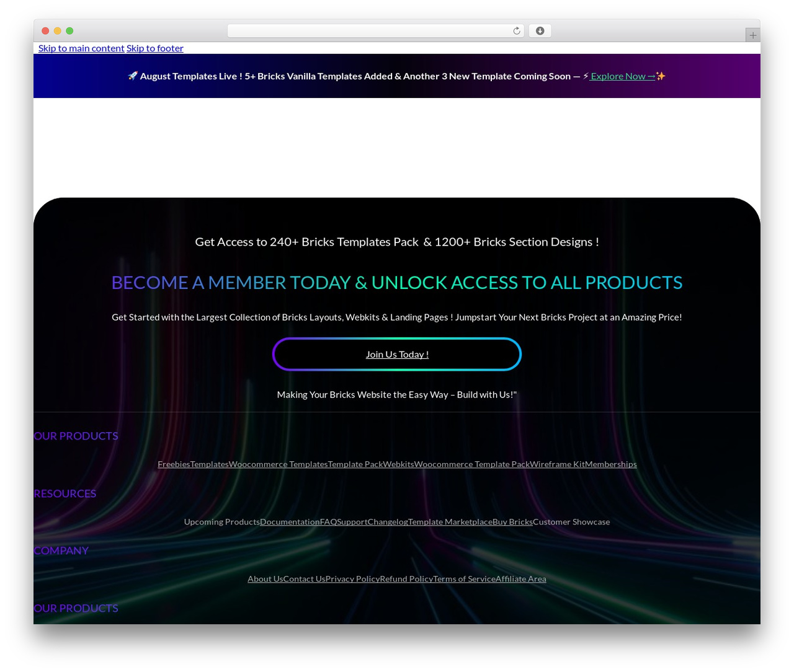Open Customer Showcase in Resources
Viewport: 794px width, 672px height.
[x=571, y=522]
